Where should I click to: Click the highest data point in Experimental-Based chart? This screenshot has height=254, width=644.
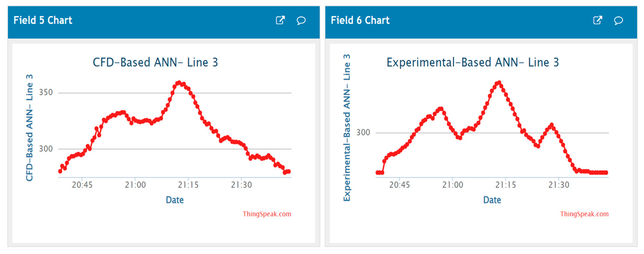pyautogui.click(x=499, y=82)
